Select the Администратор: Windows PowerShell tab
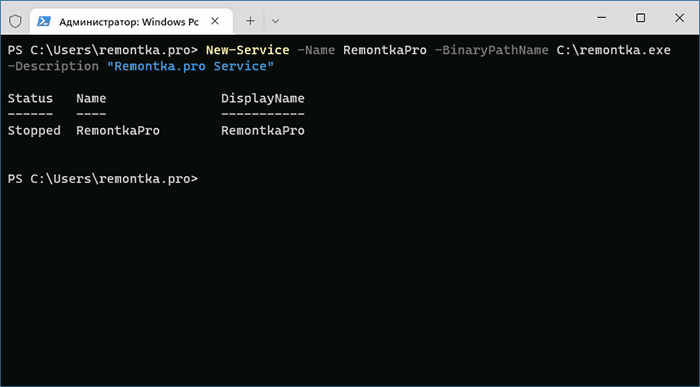Screen dimensions: 700x387 click(x=131, y=21)
